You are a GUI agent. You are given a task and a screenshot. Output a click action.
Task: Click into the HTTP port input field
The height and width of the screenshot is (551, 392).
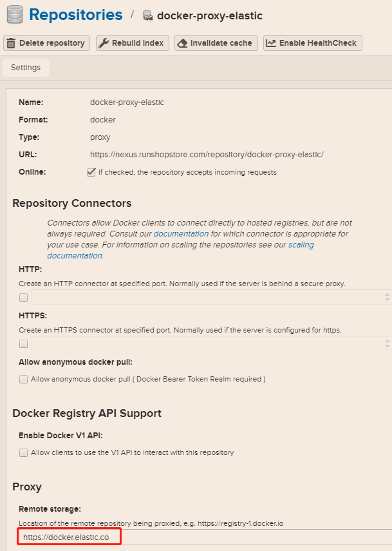(206, 297)
